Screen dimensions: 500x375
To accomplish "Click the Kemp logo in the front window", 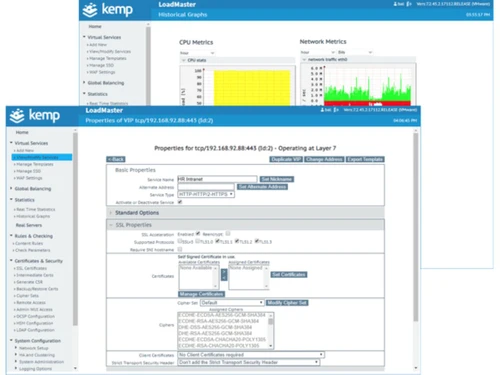I will click(35, 116).
